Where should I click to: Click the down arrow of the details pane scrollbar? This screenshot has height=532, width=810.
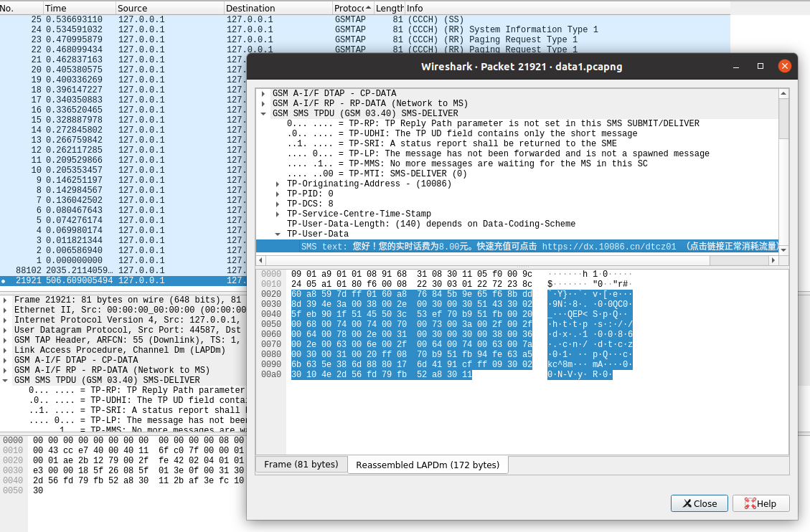point(782,248)
